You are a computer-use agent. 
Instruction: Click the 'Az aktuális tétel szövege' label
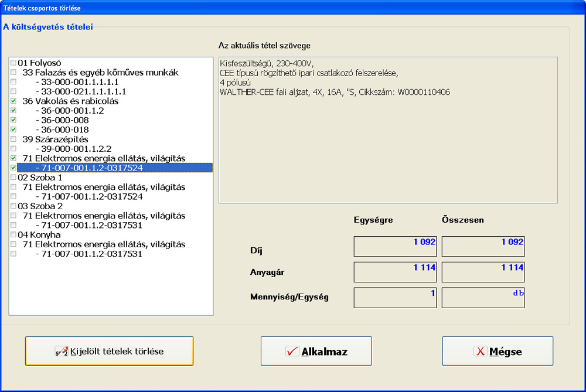click(x=264, y=46)
